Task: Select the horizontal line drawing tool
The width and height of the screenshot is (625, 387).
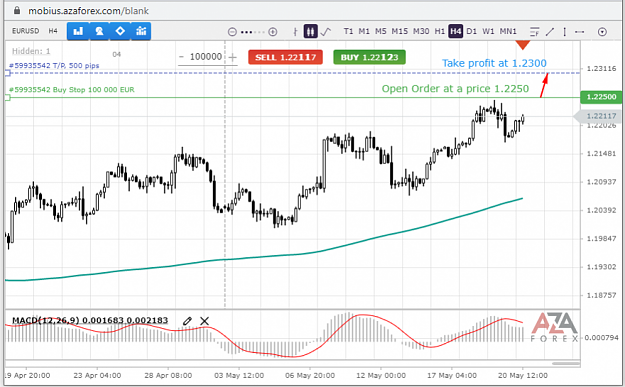Action: pyautogui.click(x=580, y=31)
